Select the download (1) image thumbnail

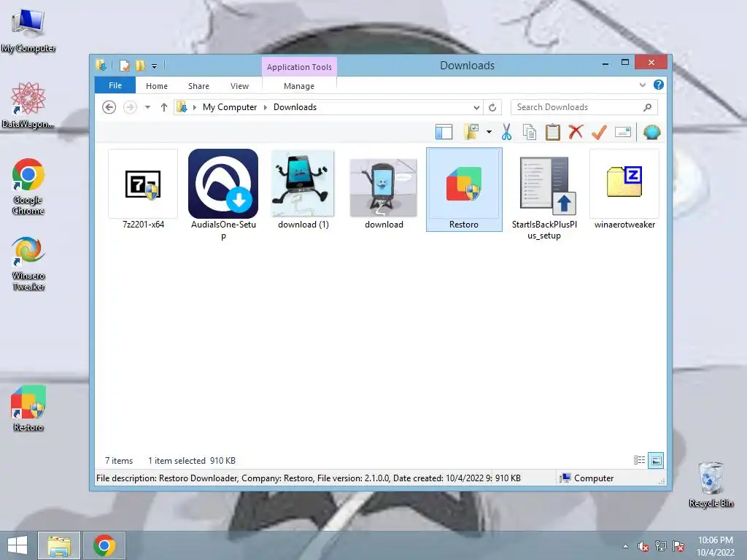coord(303,190)
